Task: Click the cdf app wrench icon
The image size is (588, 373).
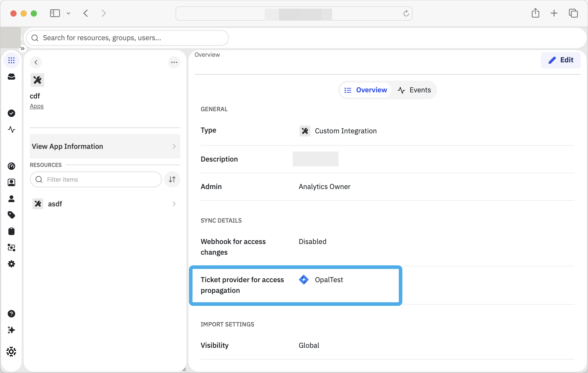Action: [x=37, y=80]
